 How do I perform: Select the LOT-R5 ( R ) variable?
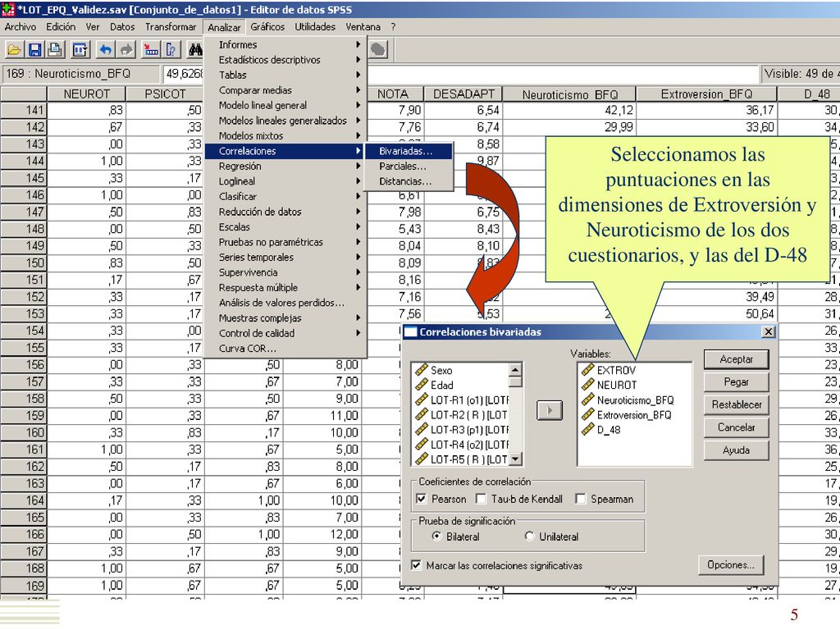click(x=460, y=459)
